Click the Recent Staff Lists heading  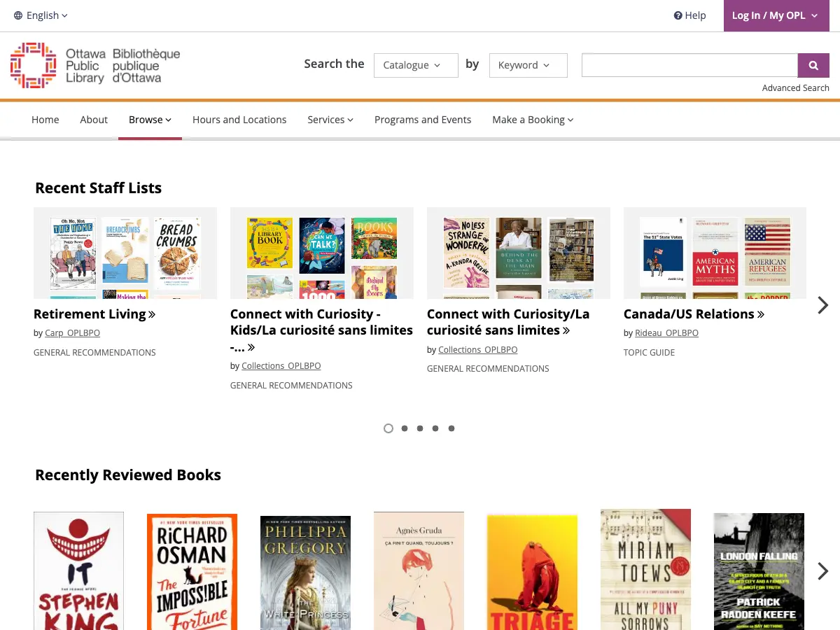coord(99,188)
